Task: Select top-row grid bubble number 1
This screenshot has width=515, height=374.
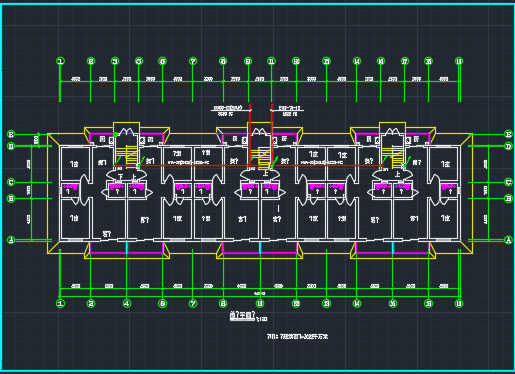Action: tap(60, 61)
